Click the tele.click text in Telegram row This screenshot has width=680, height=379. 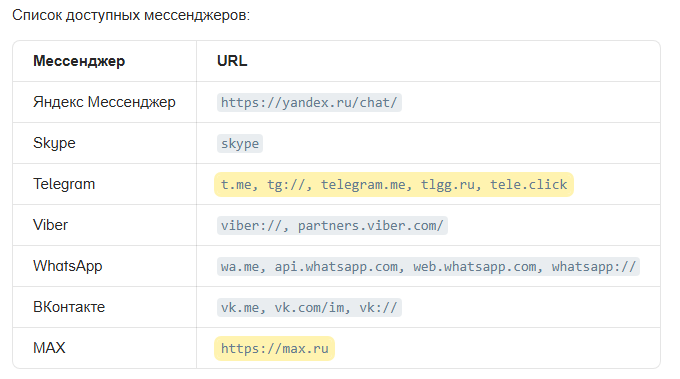(x=529, y=184)
